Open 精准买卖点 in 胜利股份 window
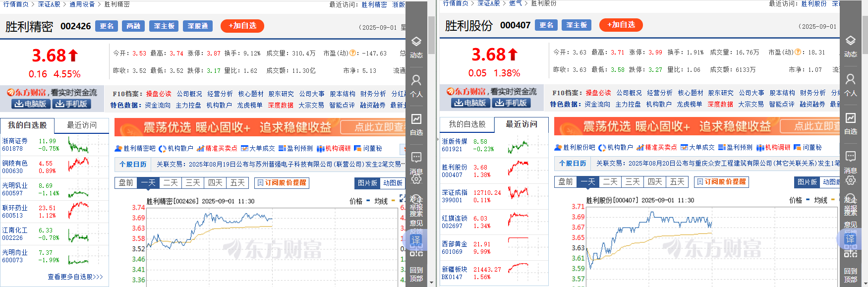The image size is (868, 287). tap(657, 147)
